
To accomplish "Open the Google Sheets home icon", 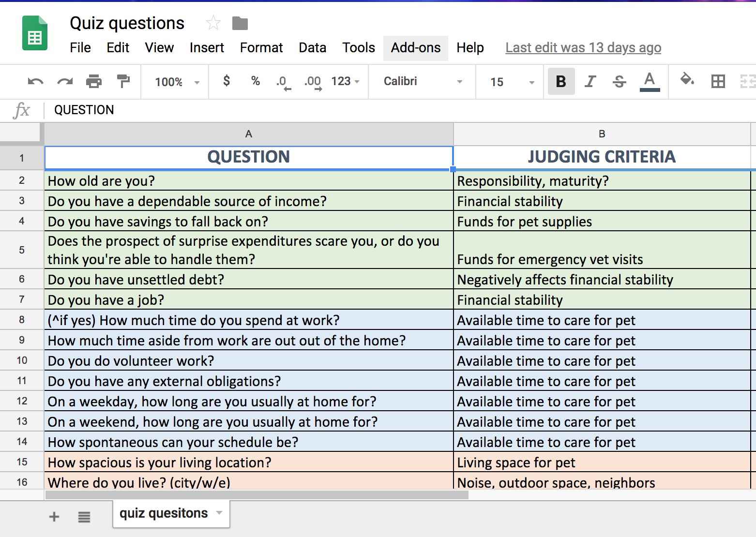I will [x=35, y=33].
